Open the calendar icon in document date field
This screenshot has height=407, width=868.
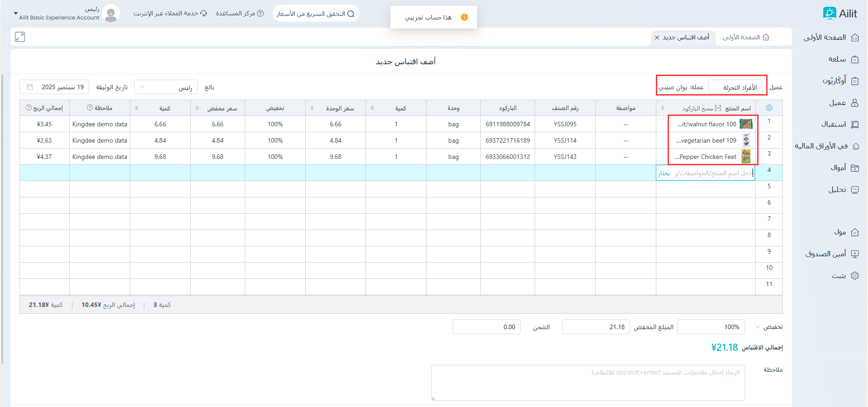[x=30, y=87]
